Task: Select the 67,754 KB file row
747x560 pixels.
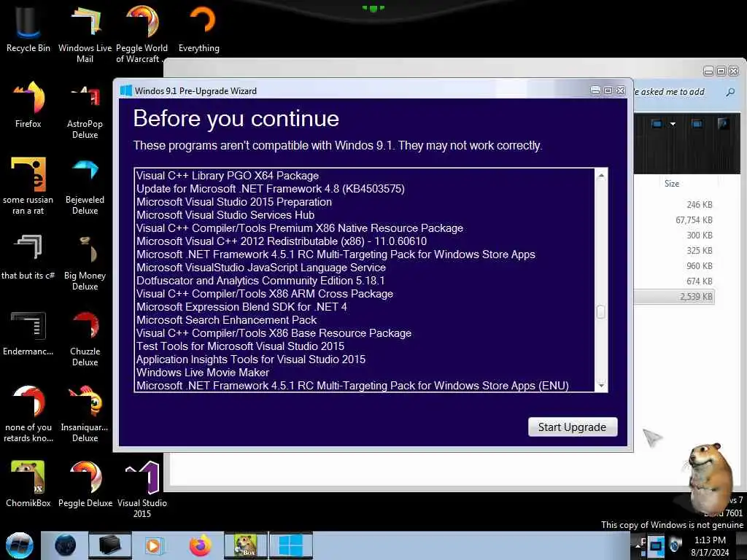Action: (x=674, y=220)
